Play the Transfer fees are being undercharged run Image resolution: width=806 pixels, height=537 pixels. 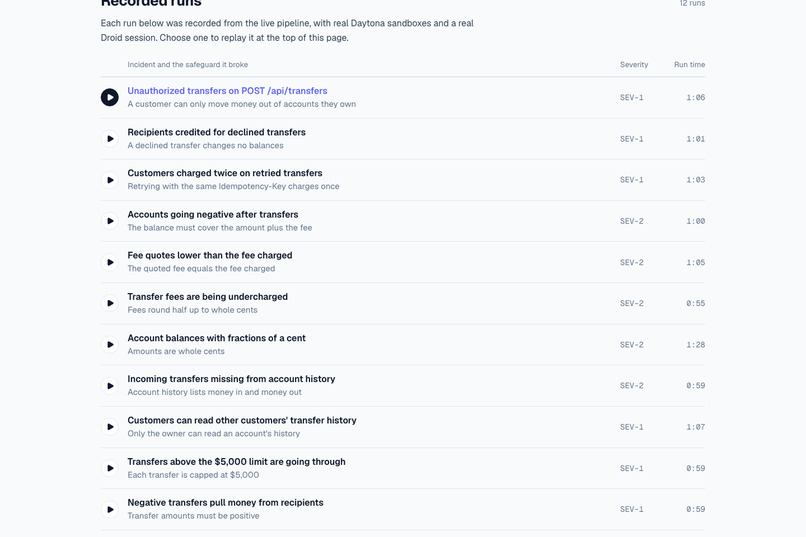click(x=109, y=303)
